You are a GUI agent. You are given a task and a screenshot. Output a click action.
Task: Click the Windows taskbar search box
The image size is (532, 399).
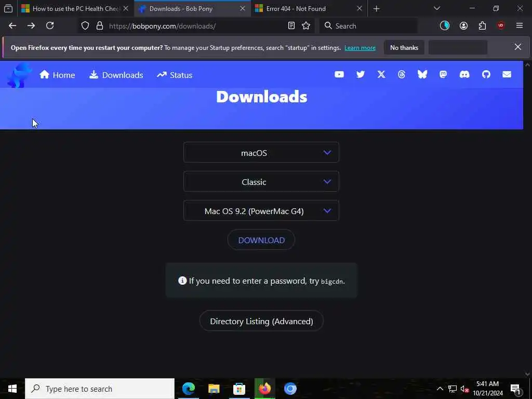100,389
